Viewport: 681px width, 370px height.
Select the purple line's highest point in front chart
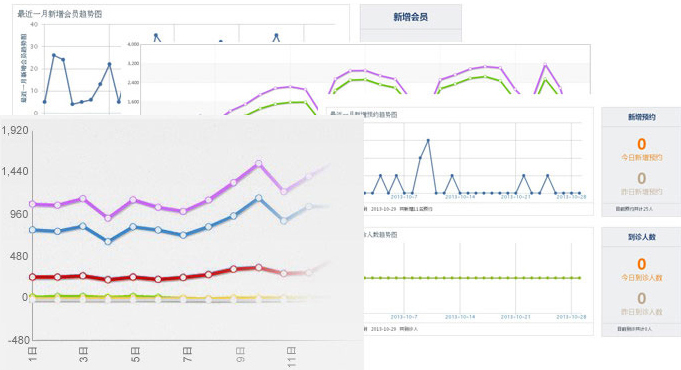pos(259,163)
